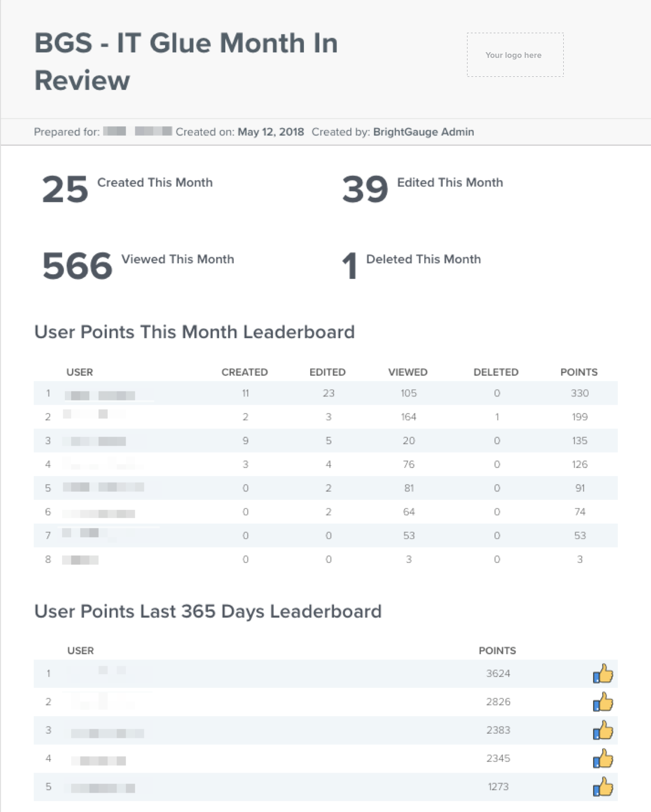Click the 'Created This Month' label

coord(155,183)
